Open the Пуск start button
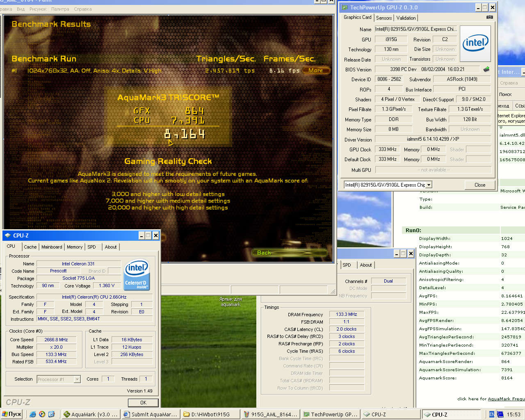Image resolution: width=525 pixels, height=420 pixels. coord(11,414)
